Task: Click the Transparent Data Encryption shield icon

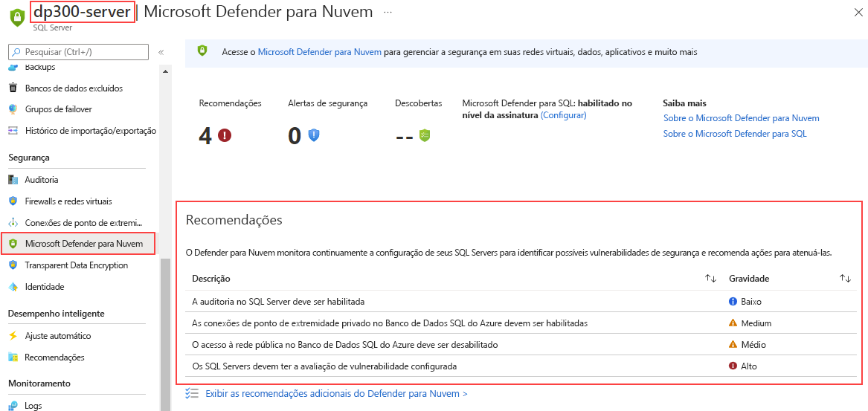Action: point(13,265)
